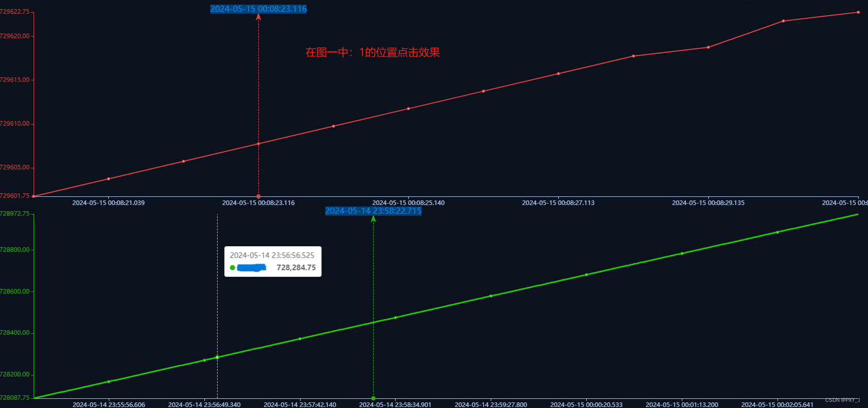Click green data point above 00:02:05.641 label
Screen dimensions: 868x408
[x=777, y=232]
